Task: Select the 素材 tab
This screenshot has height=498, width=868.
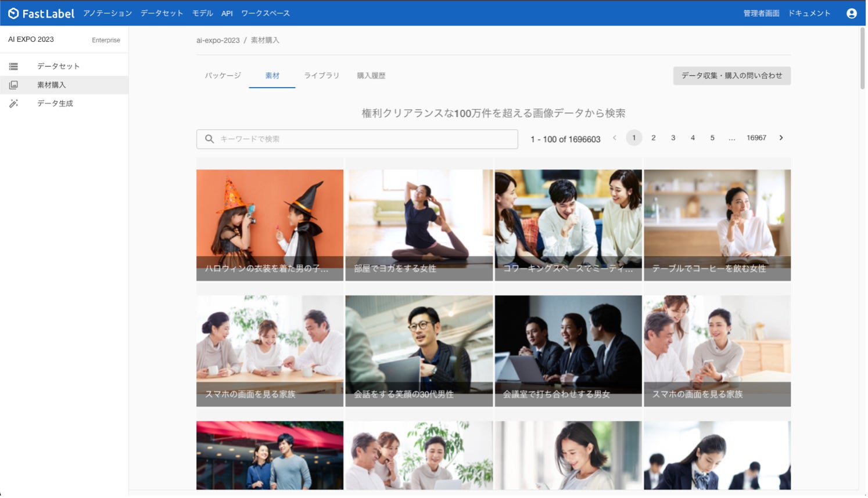Action: point(272,76)
